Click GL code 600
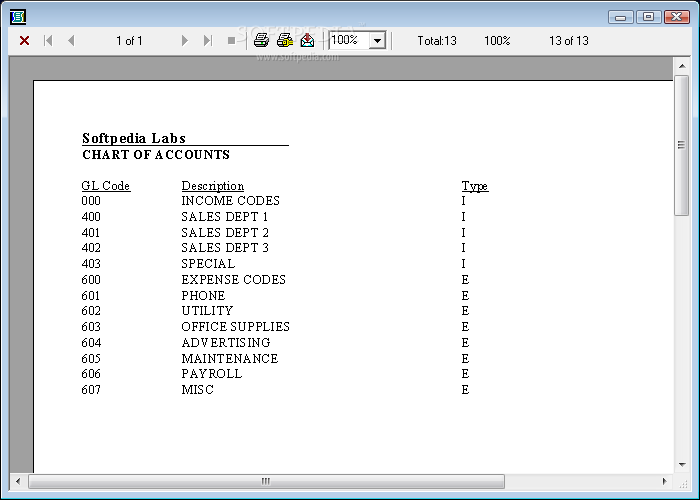Screen dimensions: 700x500 click(91, 280)
